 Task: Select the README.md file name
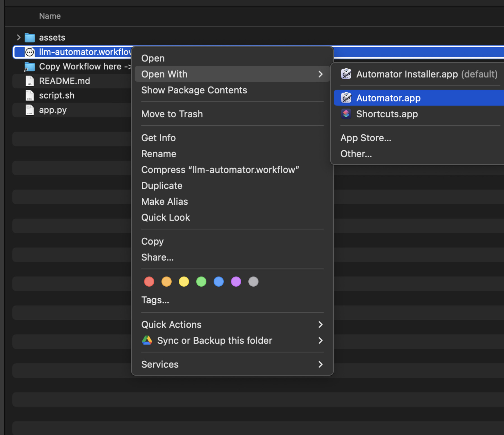click(64, 81)
